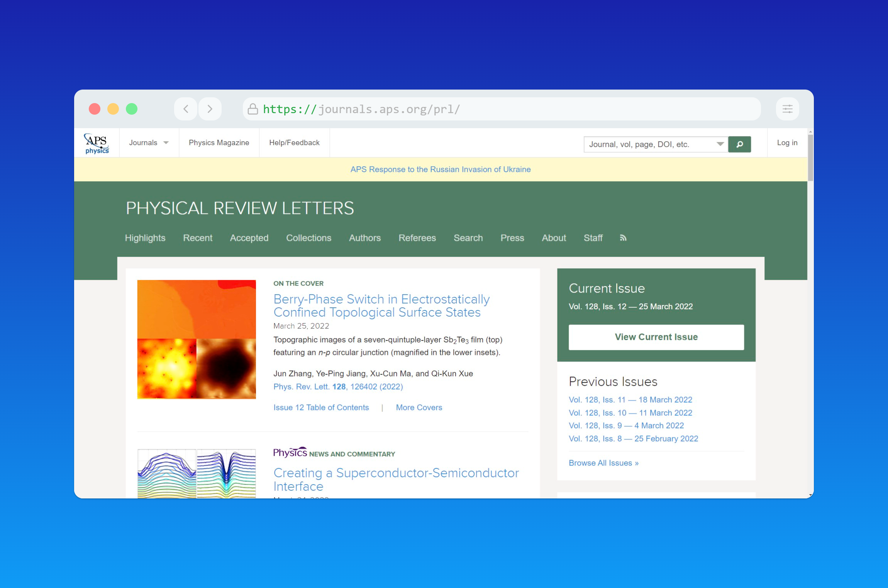Screen dimensions: 888x588
Task: Click the page vertical scrollbar
Action: [x=810, y=158]
